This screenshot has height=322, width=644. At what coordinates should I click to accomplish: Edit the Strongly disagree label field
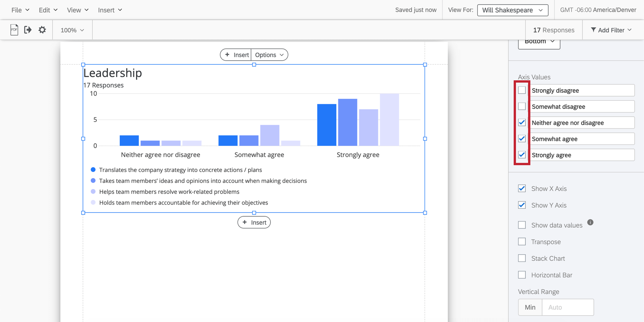coord(582,91)
